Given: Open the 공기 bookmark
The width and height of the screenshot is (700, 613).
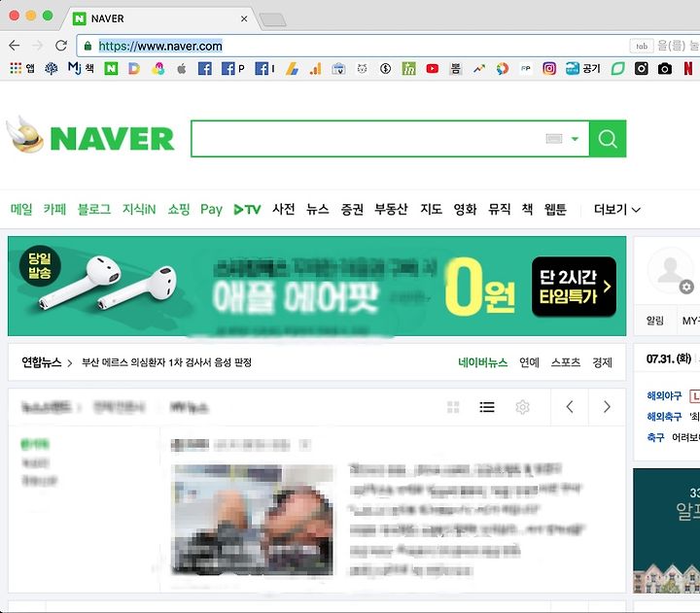Looking at the screenshot, I should tap(583, 68).
